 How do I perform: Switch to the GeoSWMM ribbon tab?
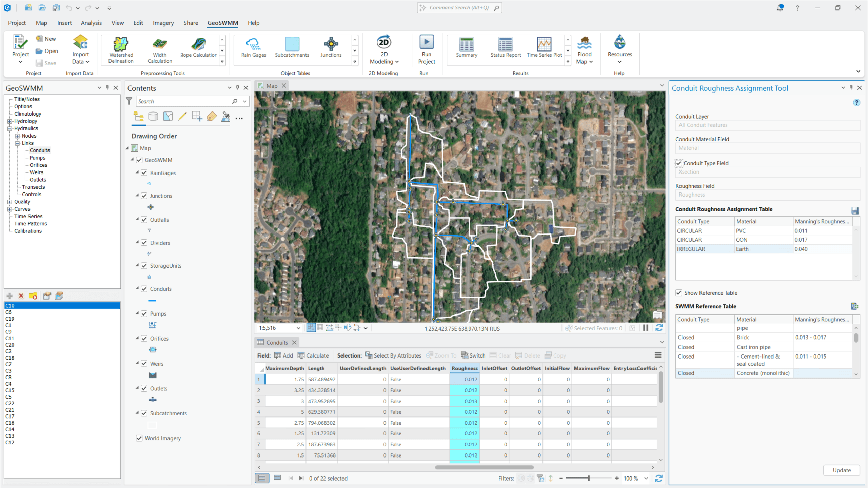click(222, 23)
